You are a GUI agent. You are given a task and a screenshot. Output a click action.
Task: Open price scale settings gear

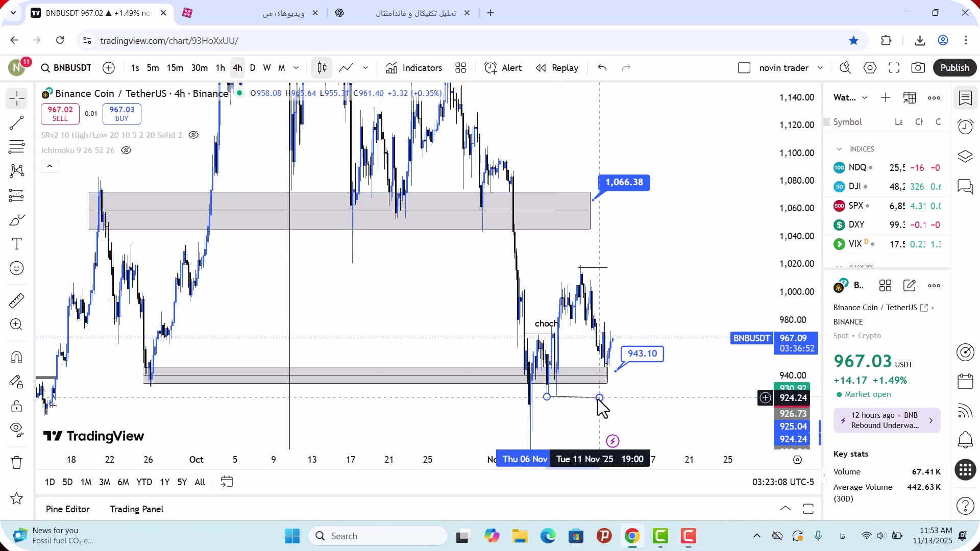pyautogui.click(x=797, y=460)
